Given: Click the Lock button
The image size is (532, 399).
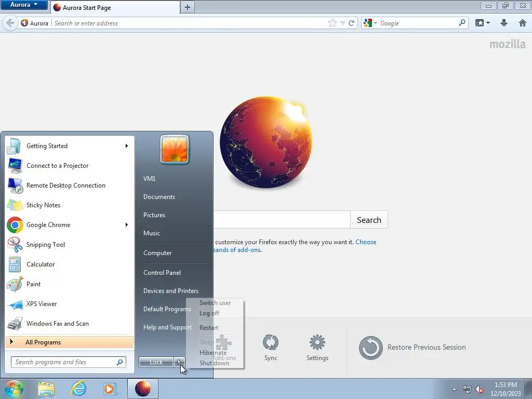Looking at the screenshot, I should coord(156,362).
